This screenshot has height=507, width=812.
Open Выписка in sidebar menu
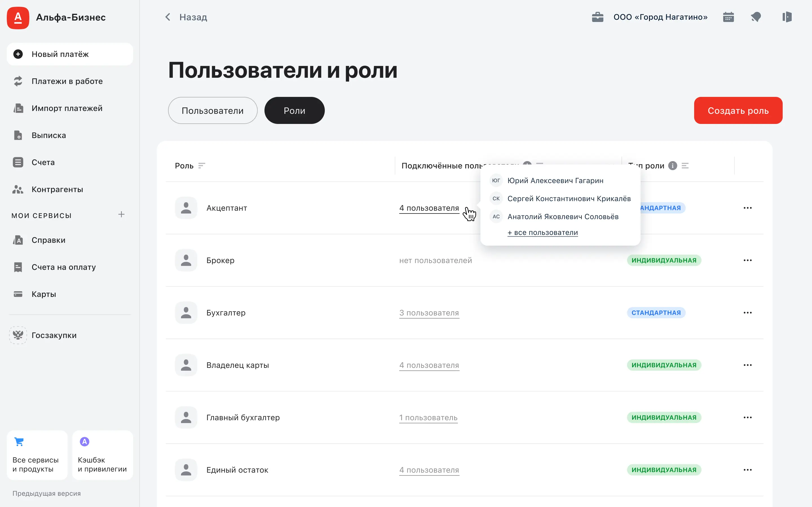click(49, 135)
